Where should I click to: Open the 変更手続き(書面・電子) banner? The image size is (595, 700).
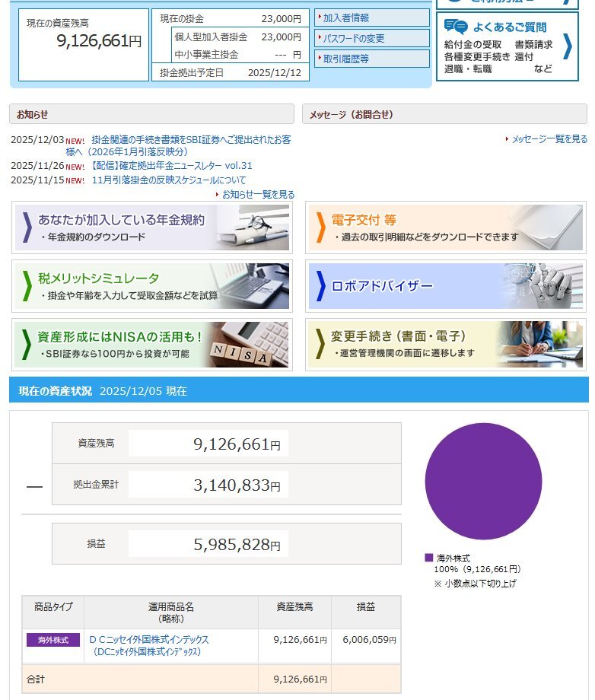445,345
